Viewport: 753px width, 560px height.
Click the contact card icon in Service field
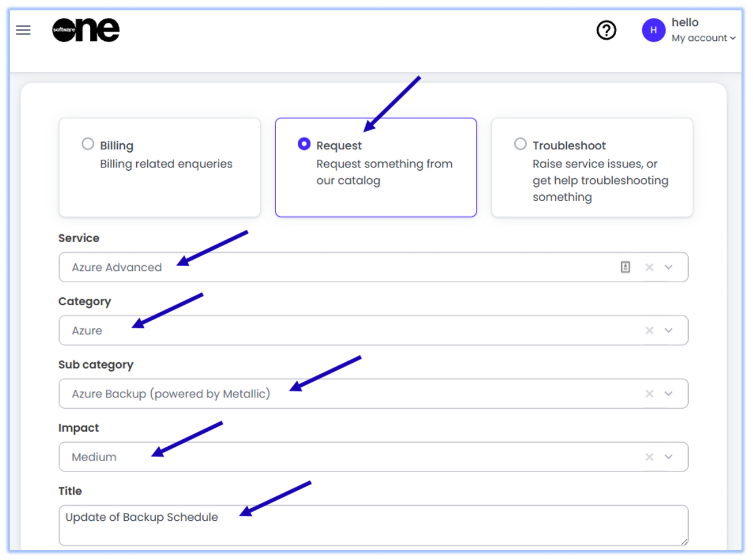coord(625,267)
